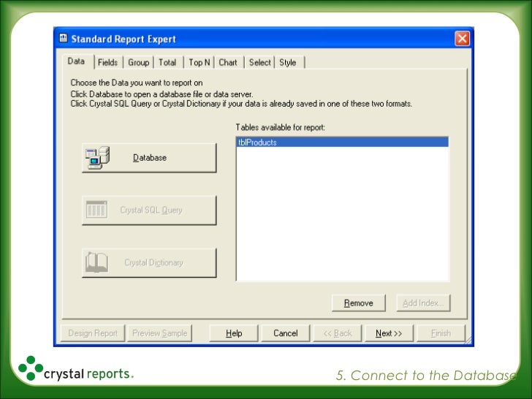Click the Crystal Dictionary book icon

pyautogui.click(x=96, y=262)
